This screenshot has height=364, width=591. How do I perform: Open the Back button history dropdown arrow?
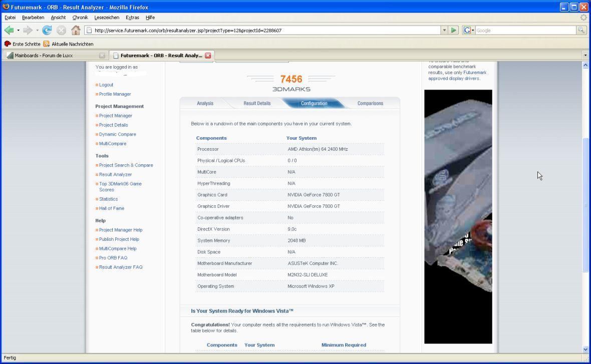pyautogui.click(x=18, y=30)
